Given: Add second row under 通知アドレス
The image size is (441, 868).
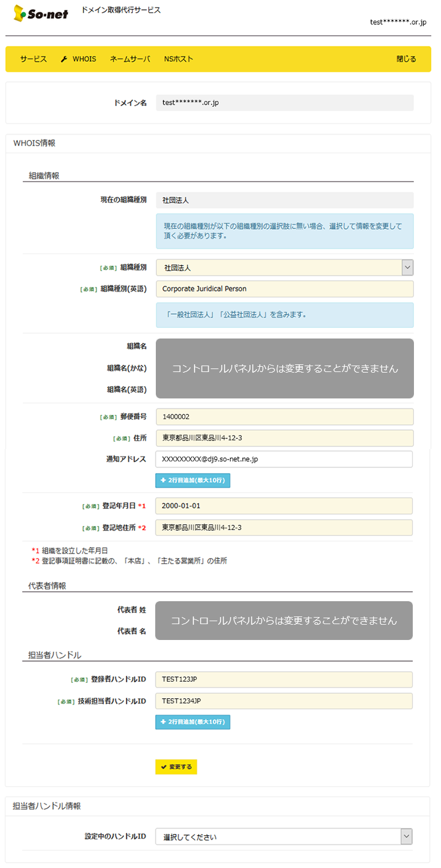Looking at the screenshot, I should tap(193, 481).
